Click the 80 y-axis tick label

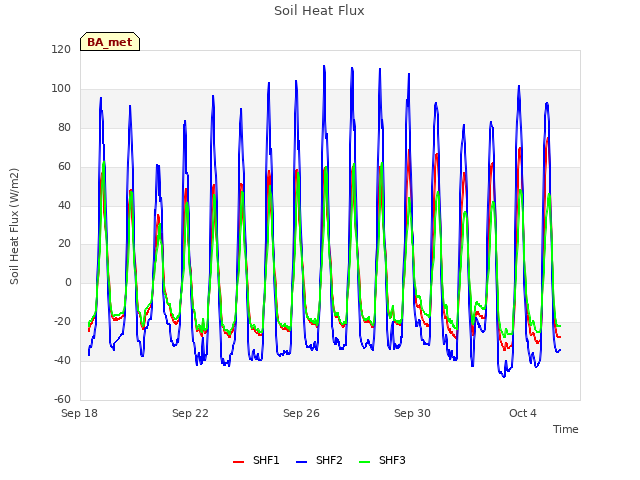(64, 127)
